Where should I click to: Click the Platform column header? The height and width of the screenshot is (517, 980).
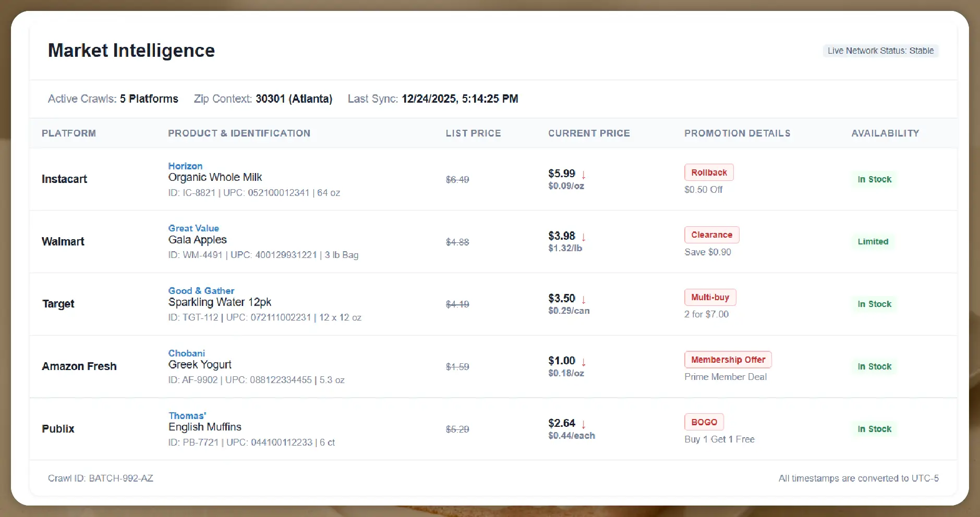(69, 133)
